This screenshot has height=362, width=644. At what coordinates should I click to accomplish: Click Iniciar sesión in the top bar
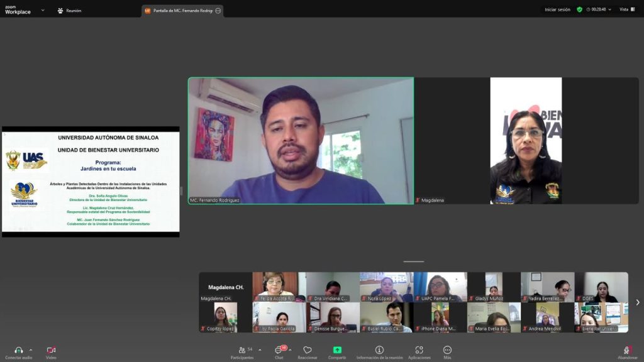click(557, 9)
